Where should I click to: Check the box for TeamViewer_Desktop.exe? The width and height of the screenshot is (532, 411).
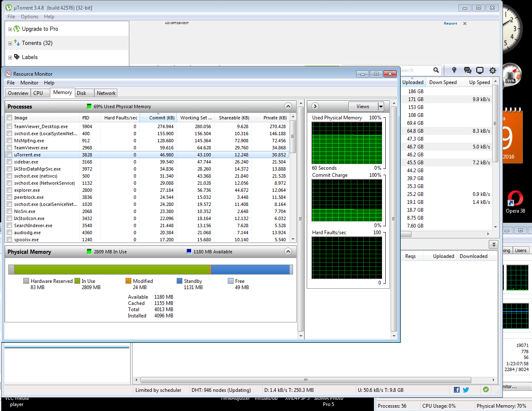[9, 126]
